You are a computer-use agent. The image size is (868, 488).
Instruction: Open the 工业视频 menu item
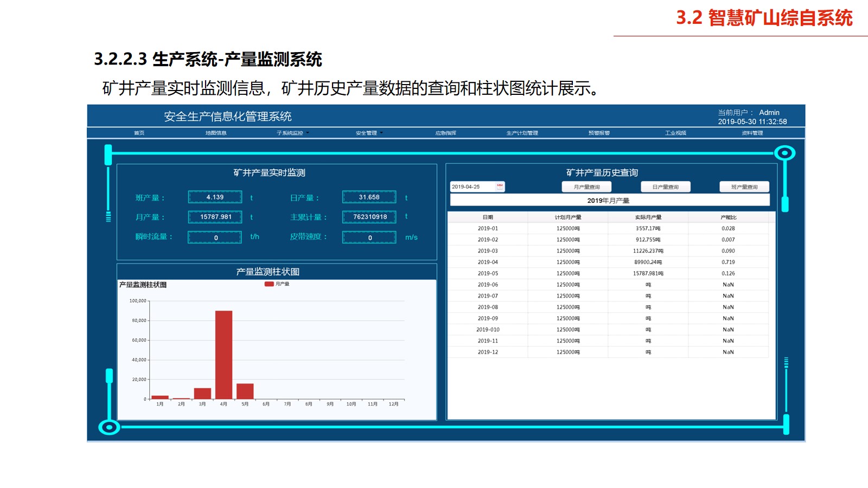675,133
